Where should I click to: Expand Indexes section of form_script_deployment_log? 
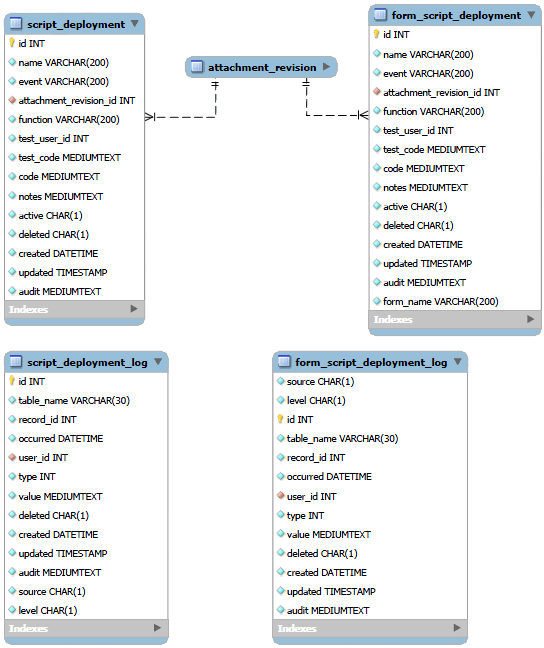coord(457,627)
